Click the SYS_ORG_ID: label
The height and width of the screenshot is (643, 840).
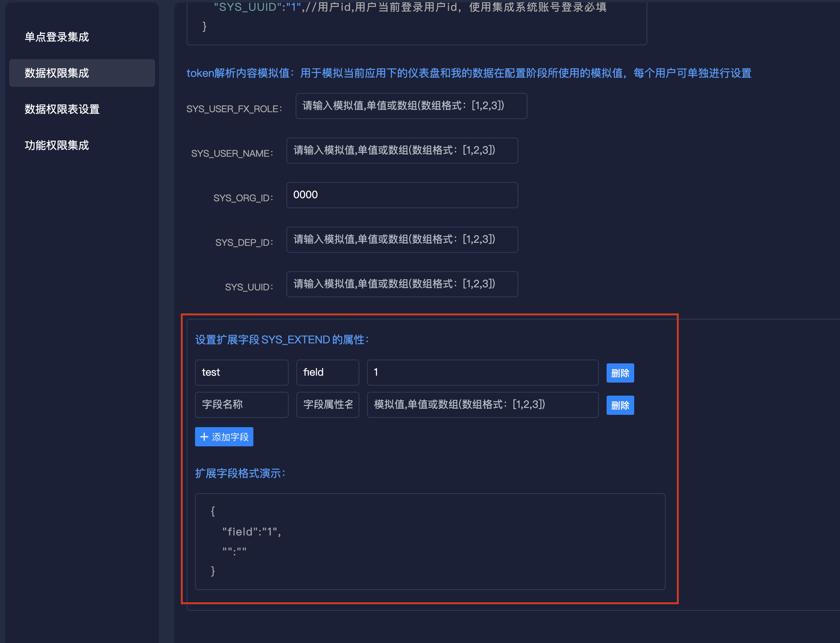pyautogui.click(x=243, y=198)
